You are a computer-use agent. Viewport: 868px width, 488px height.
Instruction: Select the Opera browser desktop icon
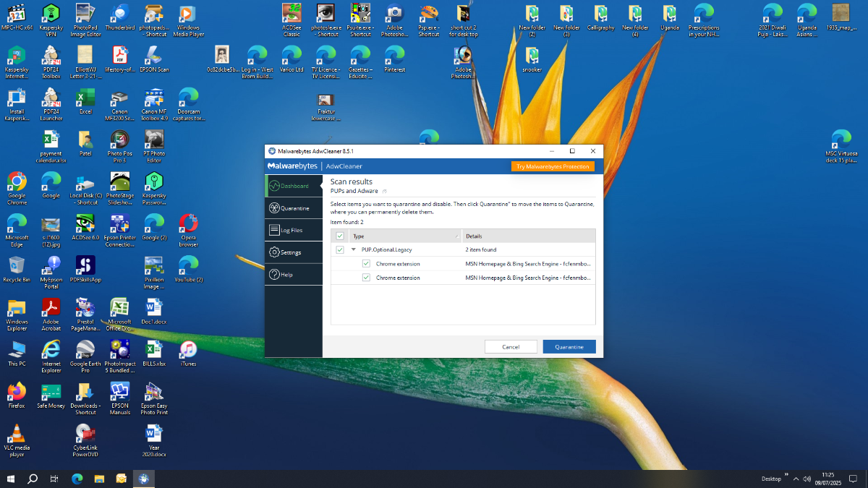point(188,229)
